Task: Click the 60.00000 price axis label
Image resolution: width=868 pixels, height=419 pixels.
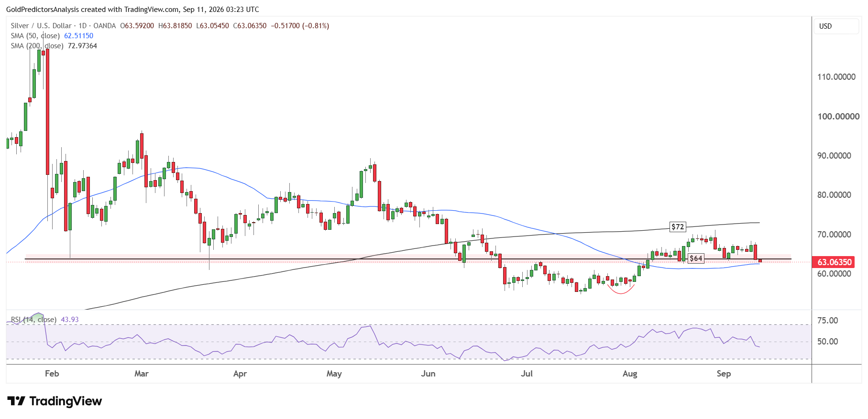Action: [x=834, y=274]
